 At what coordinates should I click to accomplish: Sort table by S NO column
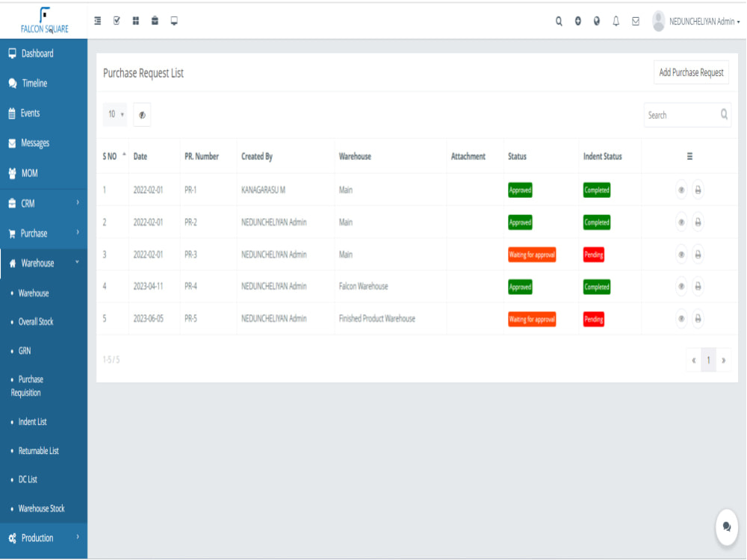pos(114,156)
